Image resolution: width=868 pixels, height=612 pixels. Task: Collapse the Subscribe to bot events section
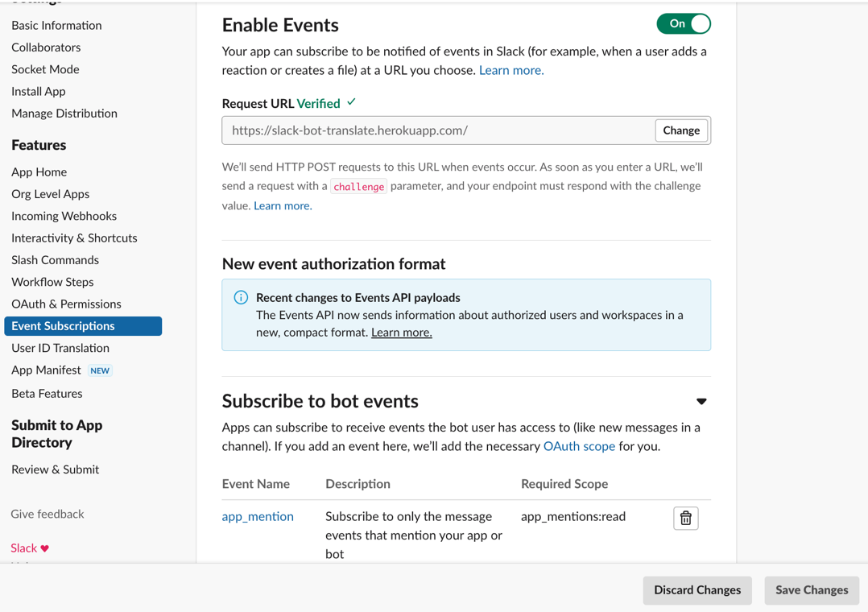701,402
